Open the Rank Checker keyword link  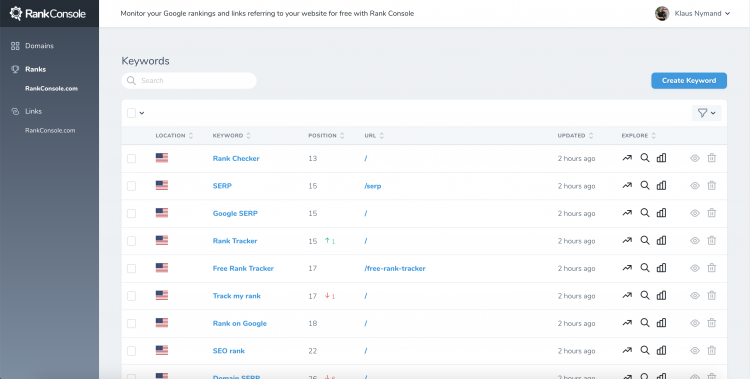(x=236, y=158)
